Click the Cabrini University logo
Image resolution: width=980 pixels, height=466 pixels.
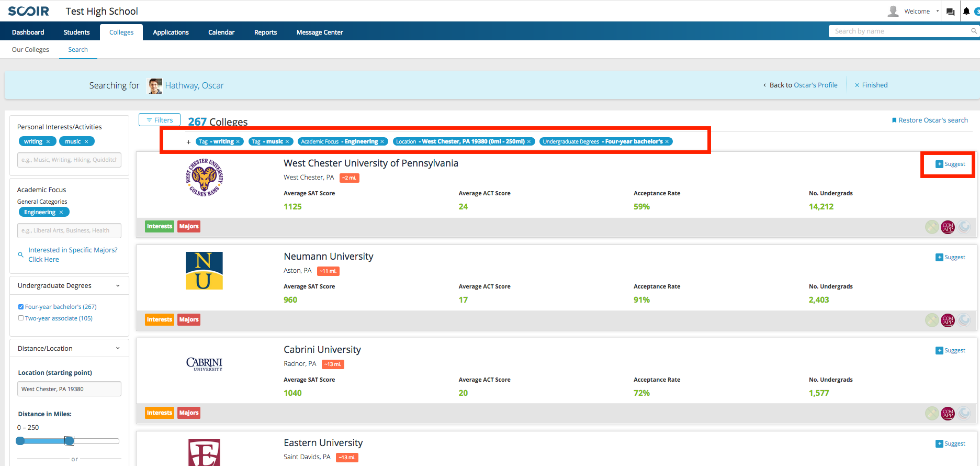204,364
